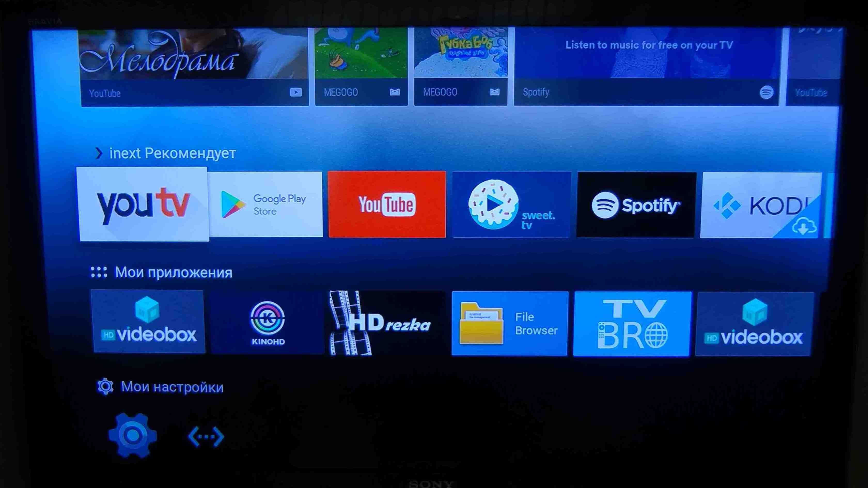Open File Browser app
868x488 pixels.
[510, 324]
